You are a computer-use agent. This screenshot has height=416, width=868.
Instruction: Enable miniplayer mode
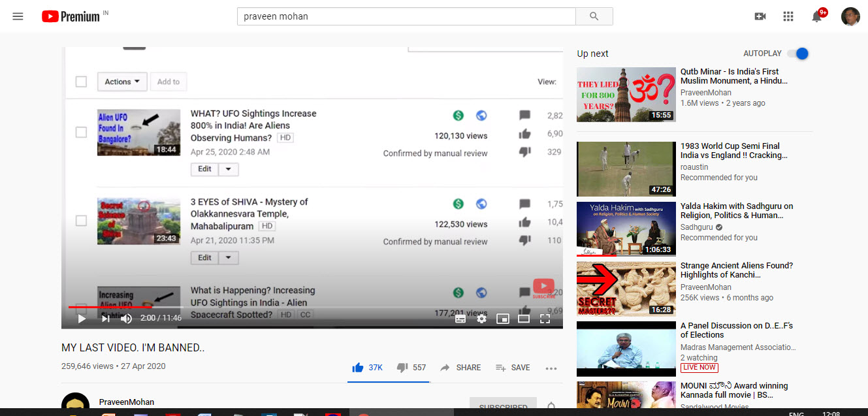pos(502,319)
